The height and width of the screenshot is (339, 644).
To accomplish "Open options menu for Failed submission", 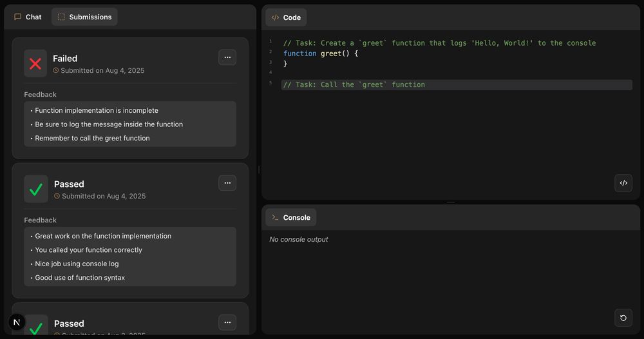I will 227,57.
